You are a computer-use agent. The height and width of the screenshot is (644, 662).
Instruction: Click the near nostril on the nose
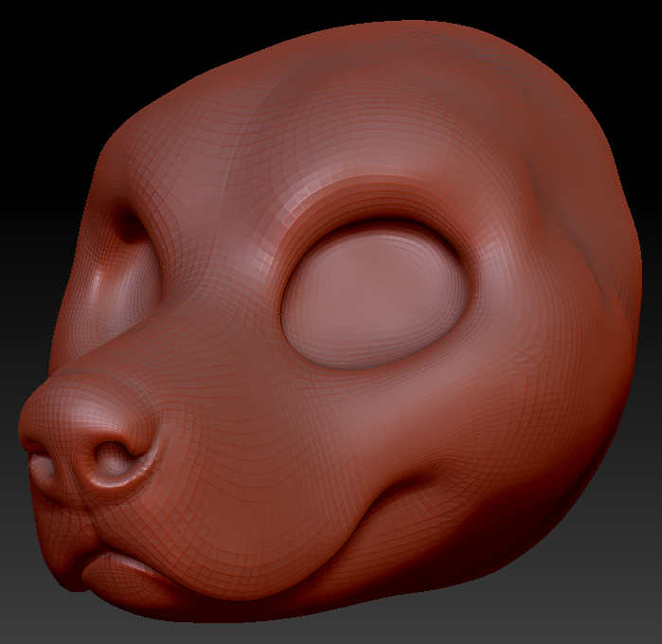pos(112,458)
